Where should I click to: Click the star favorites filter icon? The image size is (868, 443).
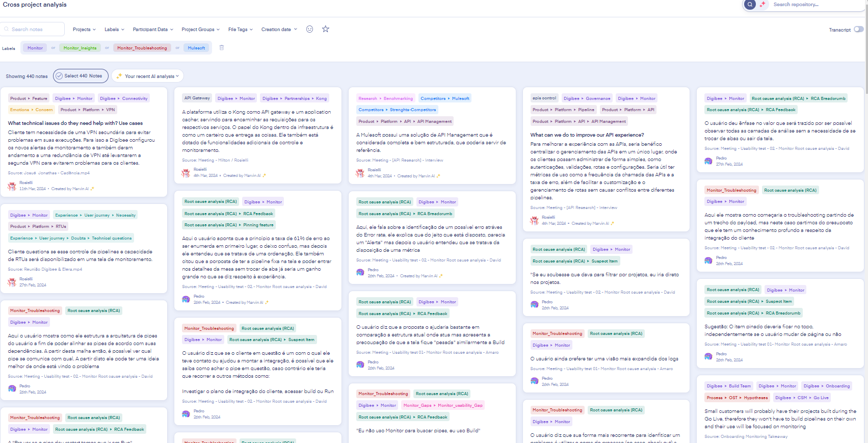pyautogui.click(x=326, y=29)
